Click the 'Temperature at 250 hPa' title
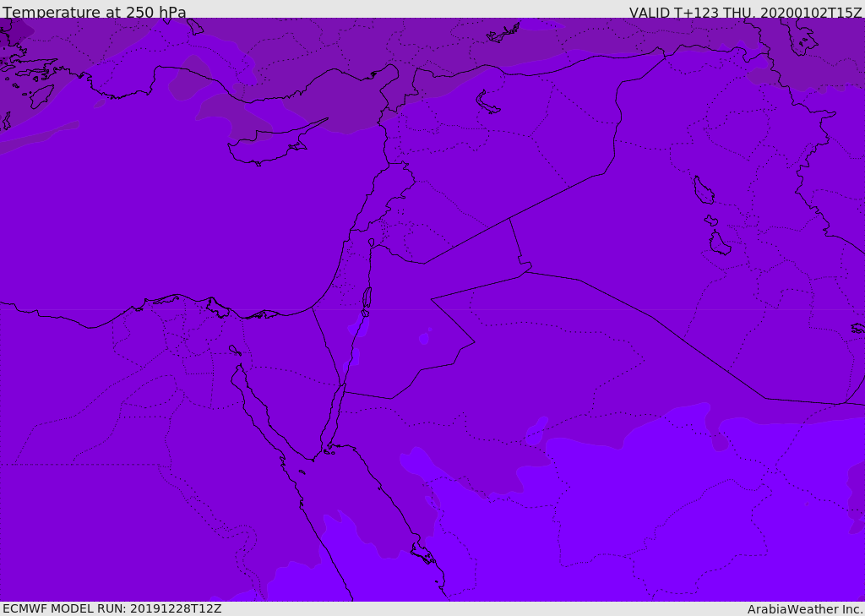 pos(95,12)
